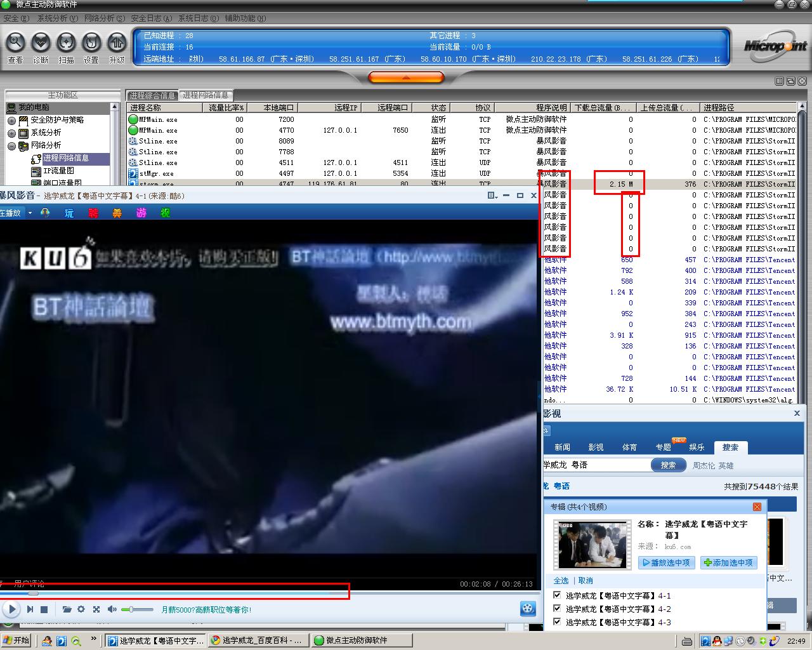
Task: Open the film reel media library icon
Action: (528, 609)
